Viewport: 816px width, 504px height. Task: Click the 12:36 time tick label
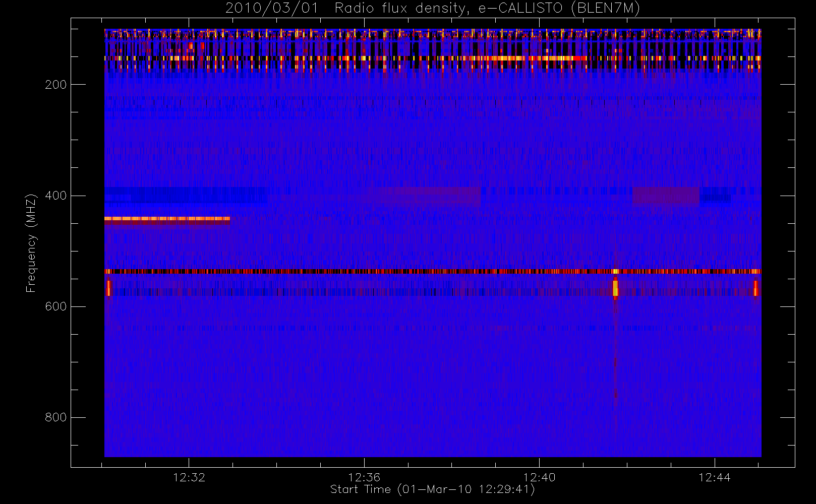click(x=364, y=477)
